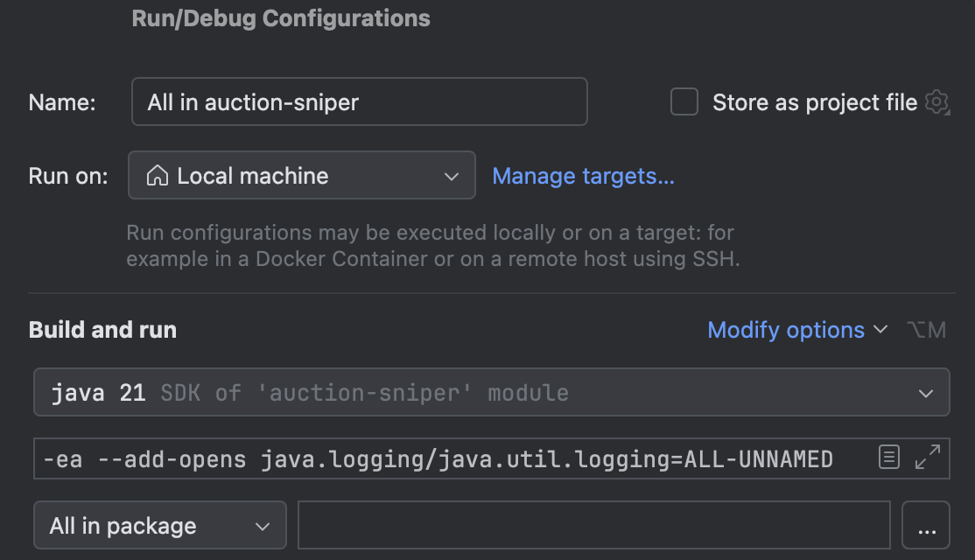The width and height of the screenshot is (975, 560).
Task: Click the Run configurations help description text
Action: click(x=432, y=246)
